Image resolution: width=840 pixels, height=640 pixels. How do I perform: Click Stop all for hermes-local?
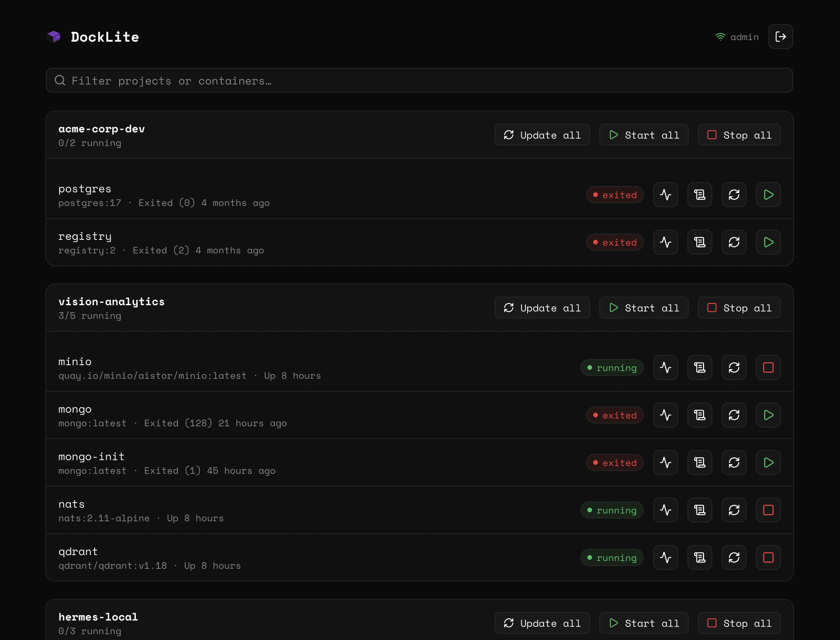[x=739, y=623]
